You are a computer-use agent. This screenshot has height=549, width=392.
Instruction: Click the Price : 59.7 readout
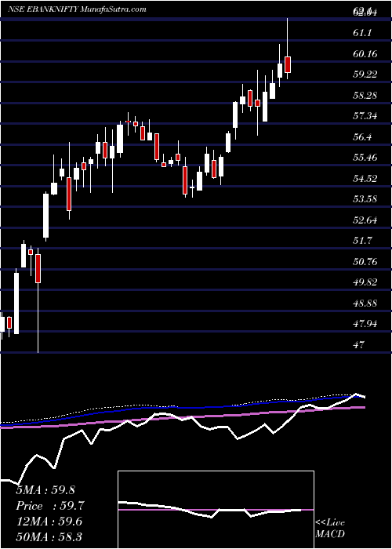50,506
